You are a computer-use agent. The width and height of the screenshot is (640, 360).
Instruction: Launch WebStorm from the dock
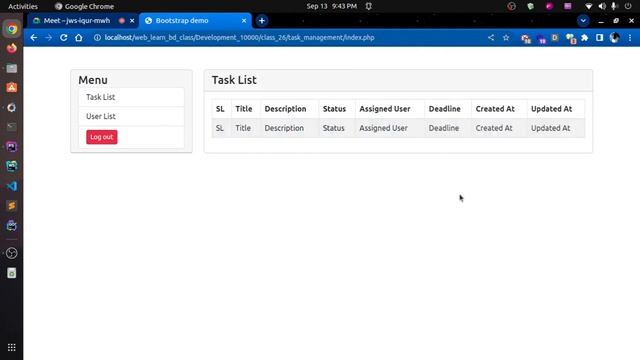pos(11,166)
